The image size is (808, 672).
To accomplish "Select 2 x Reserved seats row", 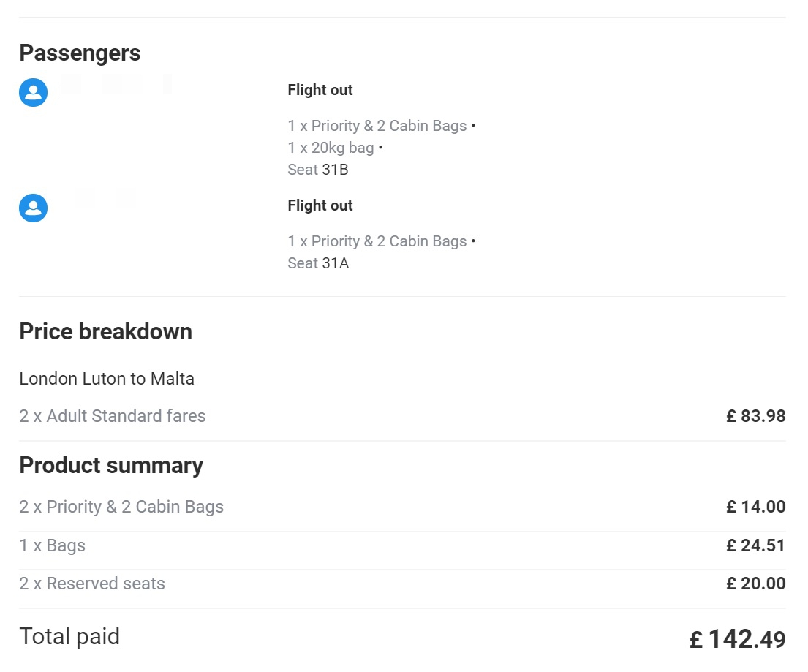I will point(402,584).
